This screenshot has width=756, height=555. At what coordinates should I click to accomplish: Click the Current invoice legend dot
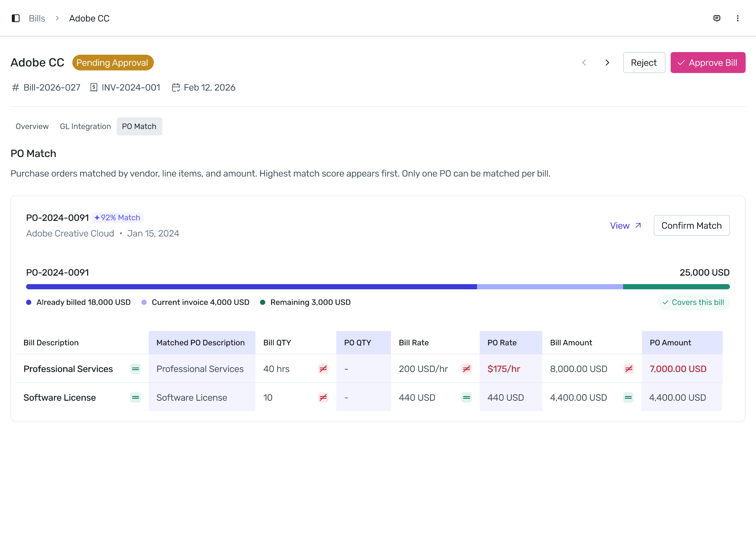click(x=144, y=302)
